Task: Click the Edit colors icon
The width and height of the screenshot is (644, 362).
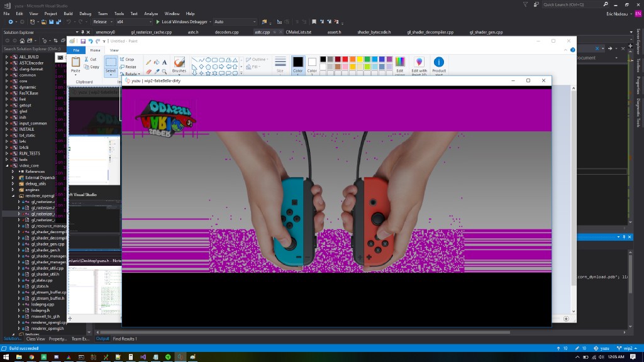Action: click(x=399, y=62)
